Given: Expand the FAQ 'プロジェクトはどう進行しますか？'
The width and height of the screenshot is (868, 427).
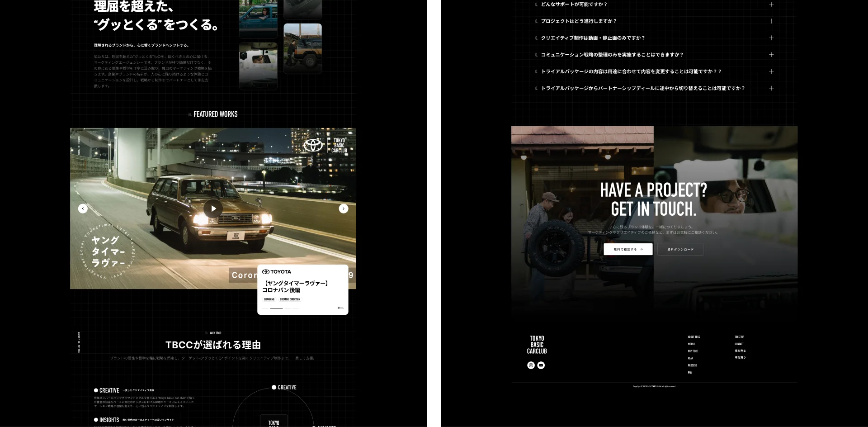Looking at the screenshot, I should [x=655, y=21].
